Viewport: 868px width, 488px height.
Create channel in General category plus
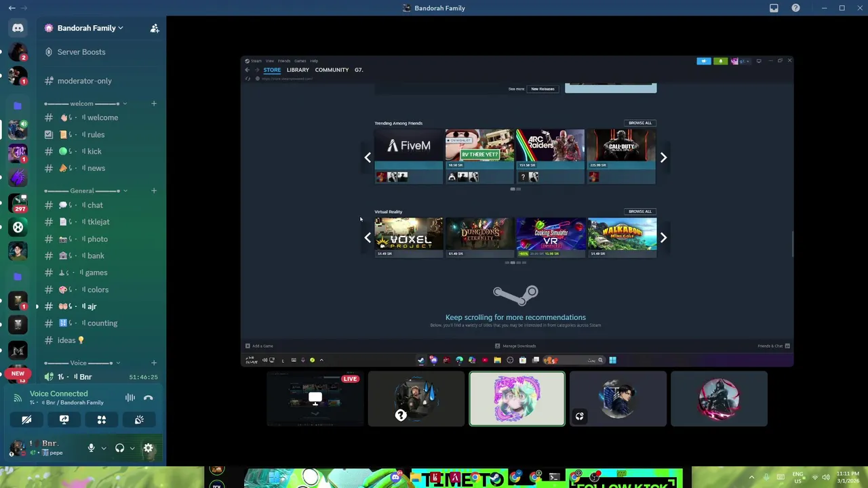(x=154, y=190)
